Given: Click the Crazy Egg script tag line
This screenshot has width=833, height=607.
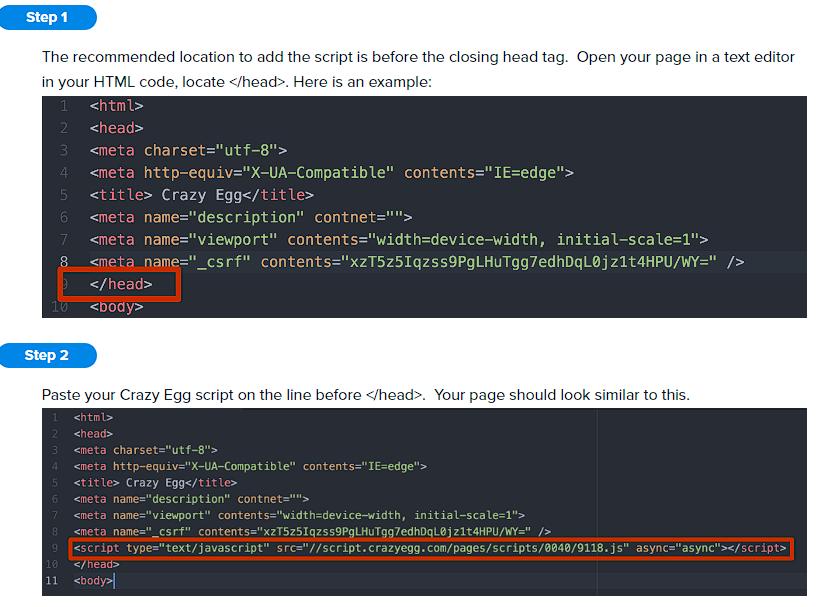Looking at the screenshot, I should point(430,548).
